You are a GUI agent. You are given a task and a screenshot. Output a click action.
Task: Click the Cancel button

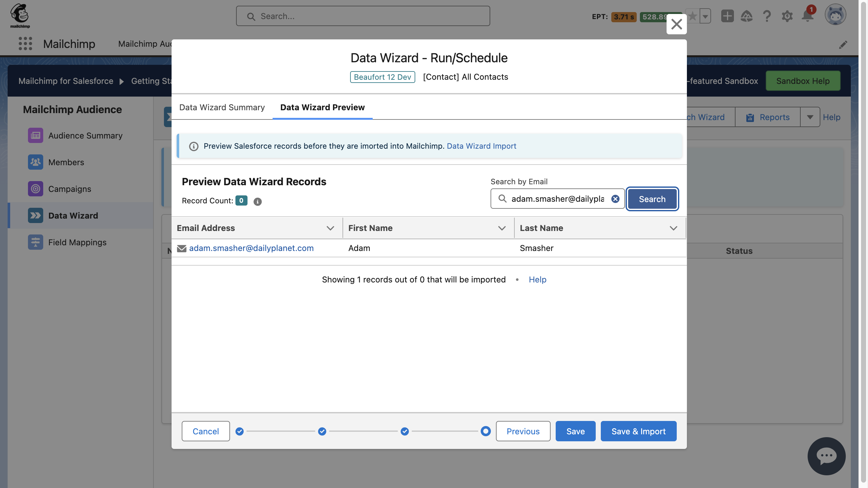[x=206, y=431]
